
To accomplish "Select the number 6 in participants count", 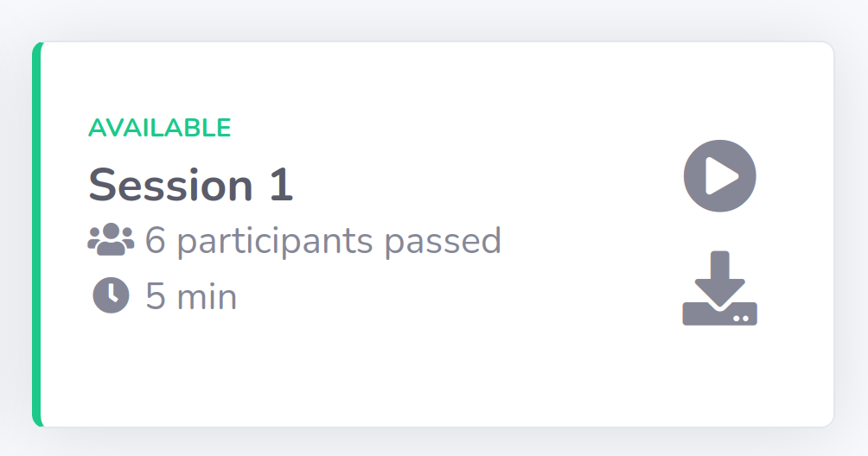I will [x=155, y=240].
